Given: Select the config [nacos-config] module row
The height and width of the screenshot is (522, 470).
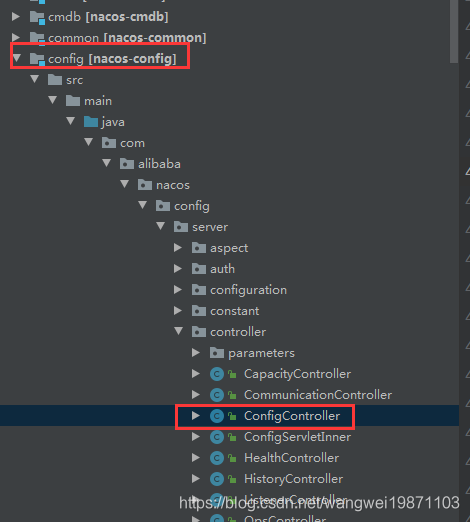Looking at the screenshot, I should [x=229, y=59].
